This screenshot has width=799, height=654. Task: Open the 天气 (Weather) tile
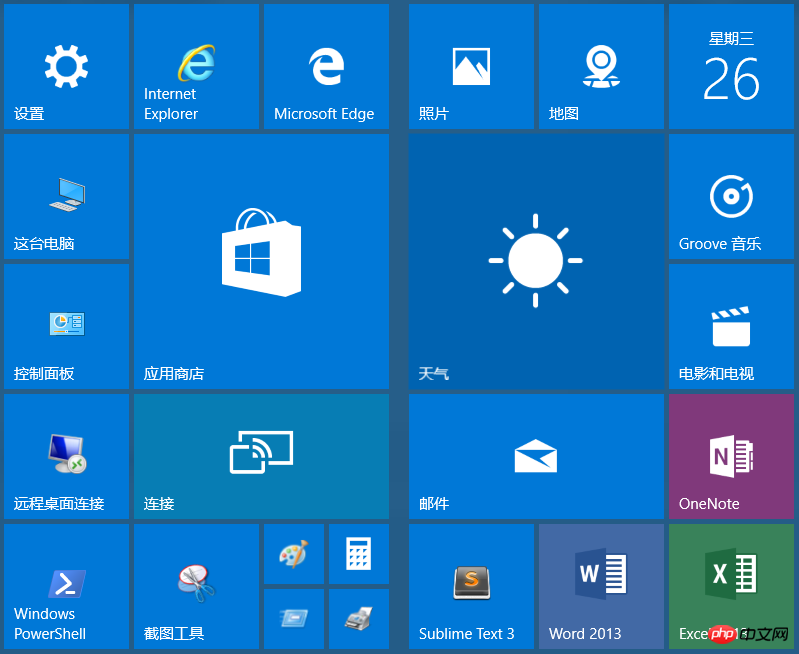pos(536,261)
